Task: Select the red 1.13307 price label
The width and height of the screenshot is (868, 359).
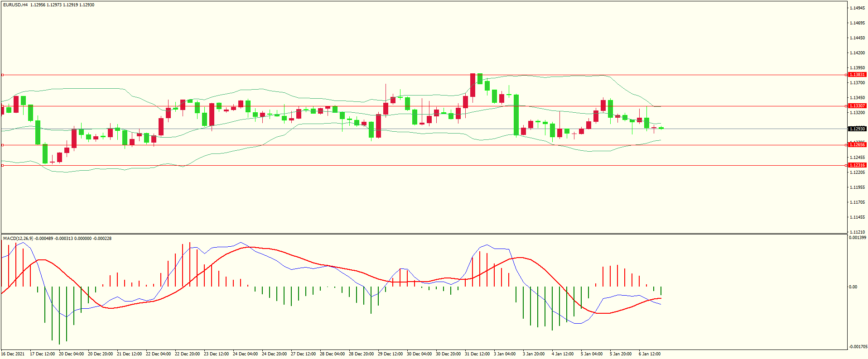Action: pyautogui.click(x=857, y=106)
